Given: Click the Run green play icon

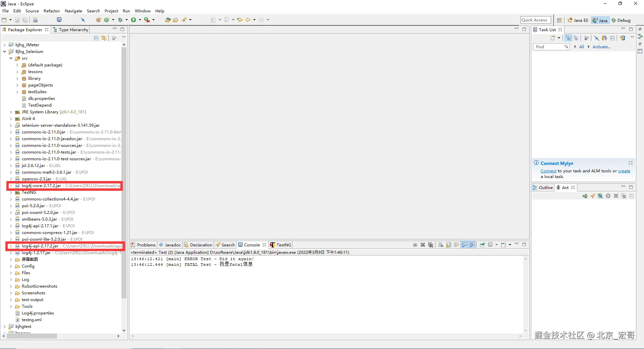Looking at the screenshot, I should (x=133, y=20).
